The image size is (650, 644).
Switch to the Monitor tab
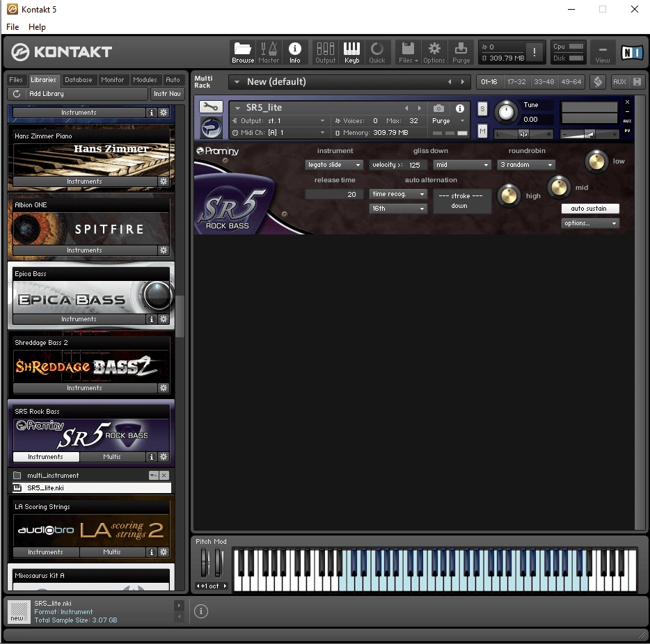click(x=112, y=79)
